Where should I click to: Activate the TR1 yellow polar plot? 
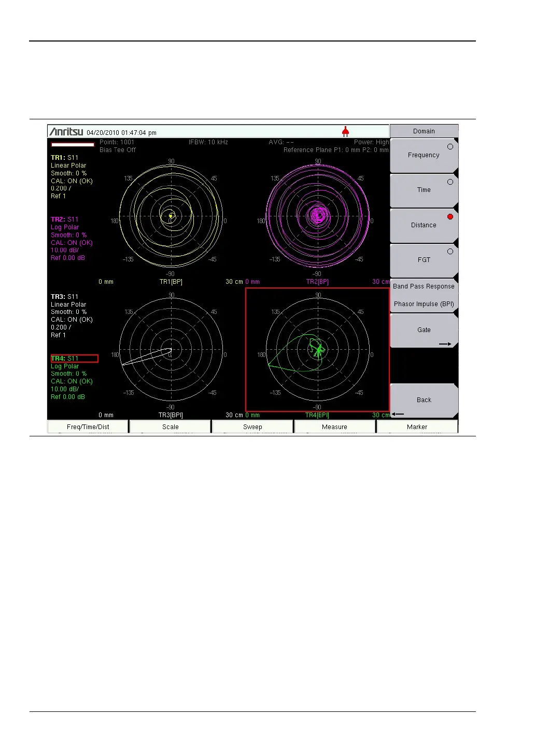pyautogui.click(x=171, y=216)
